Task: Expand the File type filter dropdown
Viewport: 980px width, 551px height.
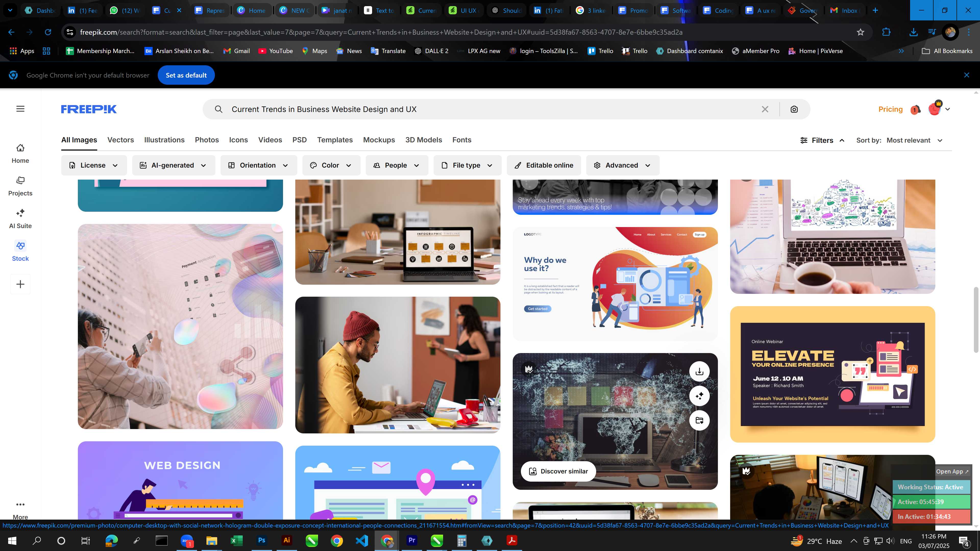Action: pyautogui.click(x=467, y=165)
